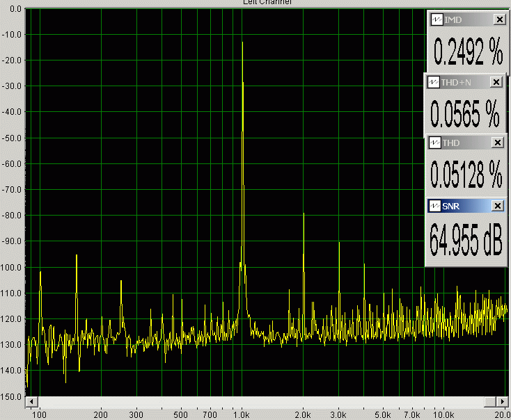Image resolution: width=511 pixels, height=420 pixels.
Task: Click the 300 Hz frequency axis label
Action: (136, 415)
